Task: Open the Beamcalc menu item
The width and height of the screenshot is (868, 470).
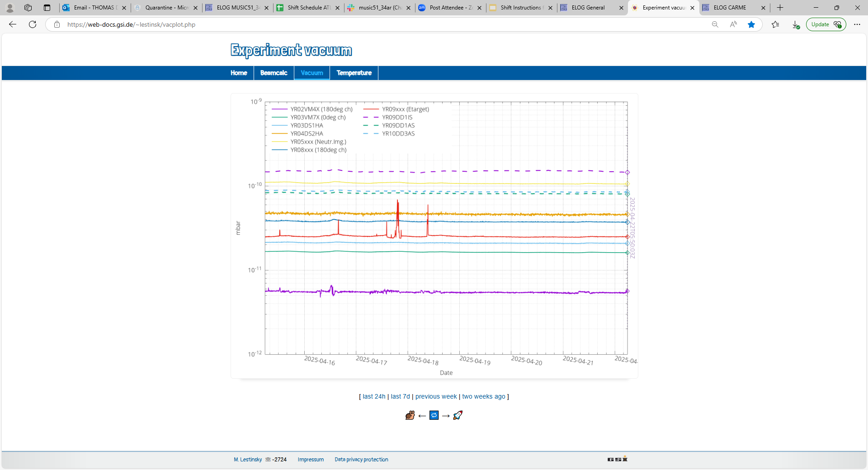Action: coord(274,73)
